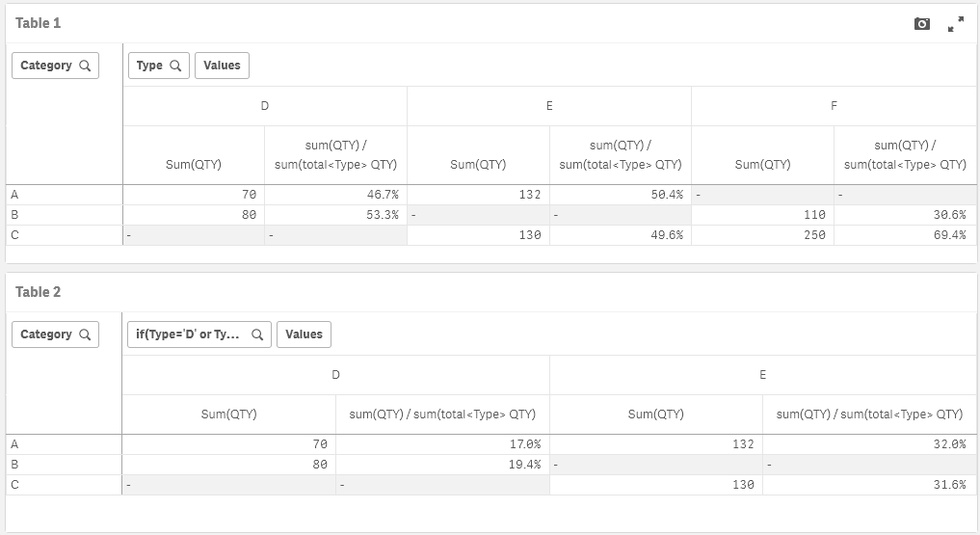Select column header E in Table 2
This screenshot has height=535, width=980.
[762, 375]
